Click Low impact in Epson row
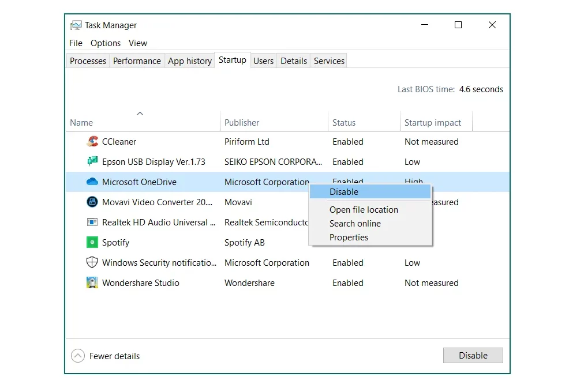 pyautogui.click(x=412, y=162)
